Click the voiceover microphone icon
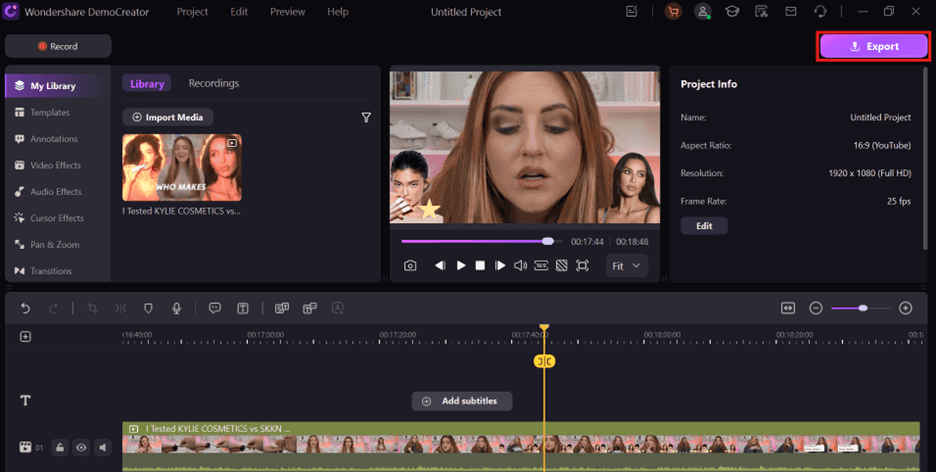Image resolution: width=936 pixels, height=472 pixels. click(176, 309)
